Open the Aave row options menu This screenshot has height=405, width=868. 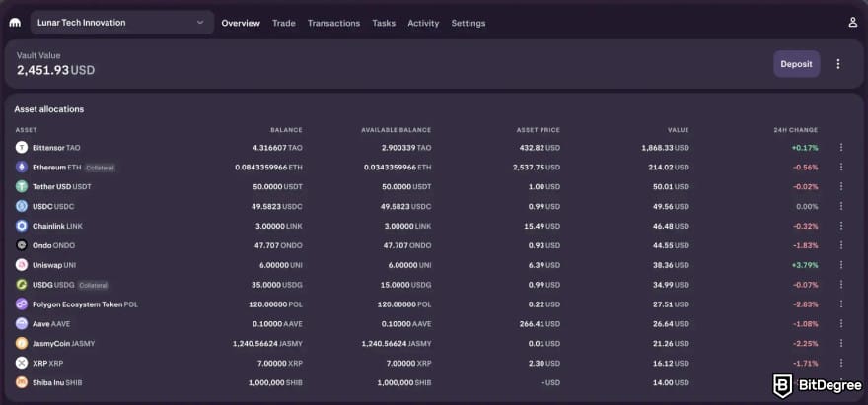(841, 323)
